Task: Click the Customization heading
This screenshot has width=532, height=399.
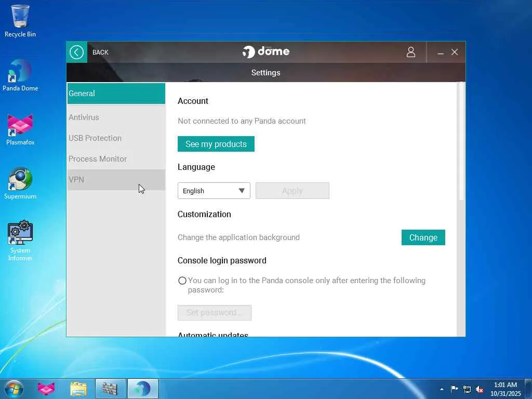Action: click(x=204, y=215)
